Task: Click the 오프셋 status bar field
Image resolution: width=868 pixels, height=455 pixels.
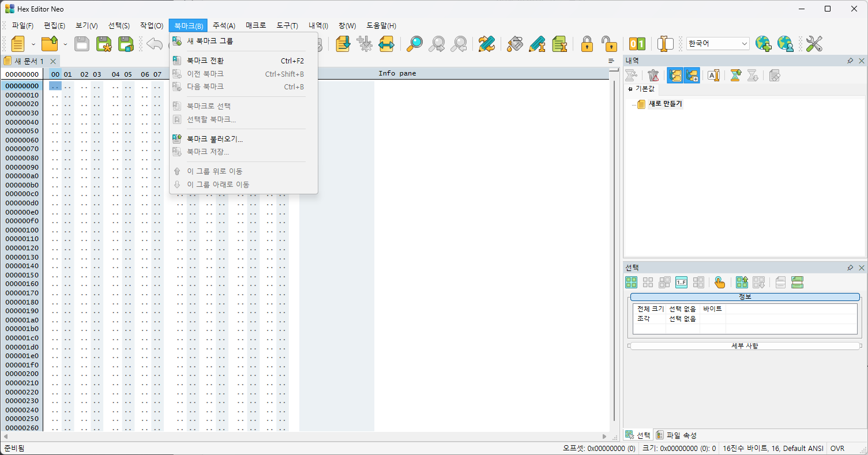Action: (x=599, y=449)
